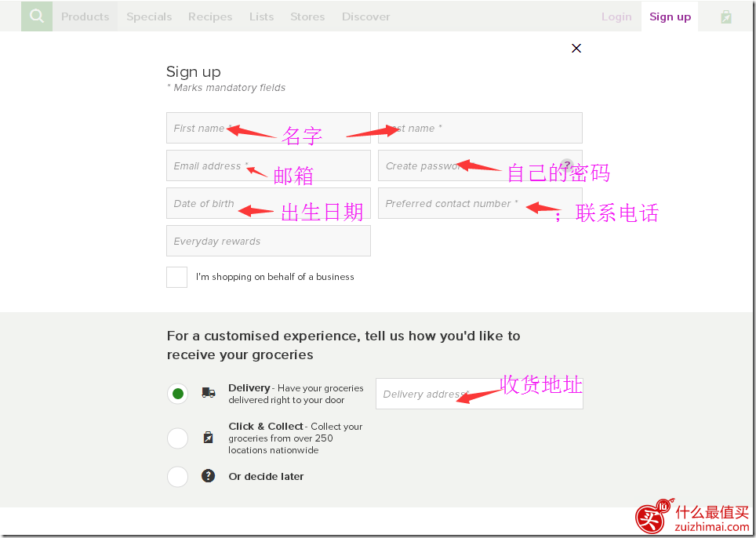
Task: Click the password help question mark icon
Action: [x=567, y=165]
